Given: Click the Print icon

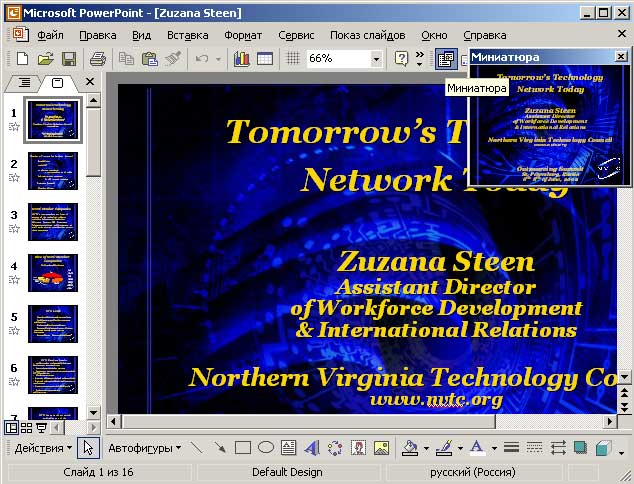Looking at the screenshot, I should [x=98, y=59].
